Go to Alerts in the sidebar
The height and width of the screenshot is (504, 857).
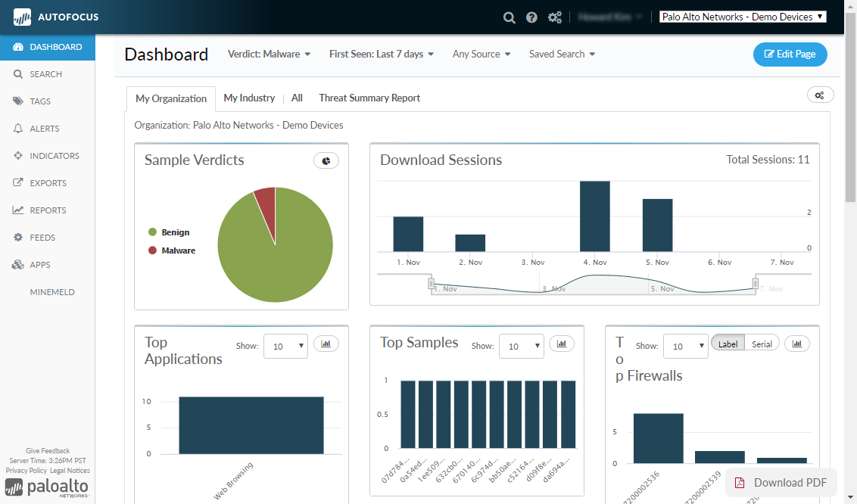coord(44,129)
